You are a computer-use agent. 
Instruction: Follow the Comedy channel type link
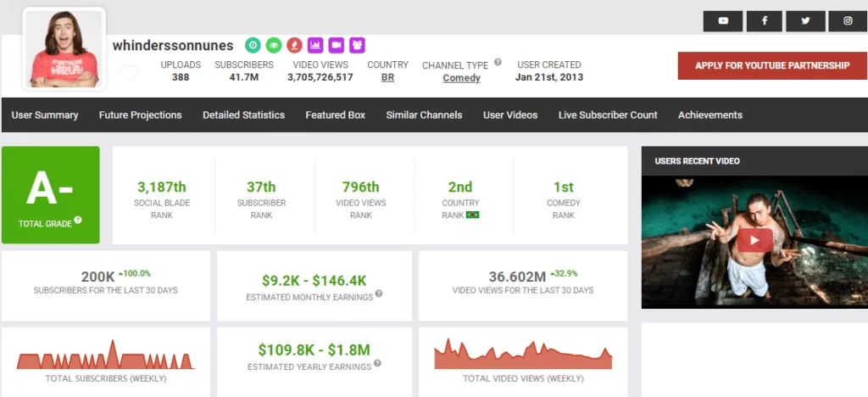[x=461, y=78]
